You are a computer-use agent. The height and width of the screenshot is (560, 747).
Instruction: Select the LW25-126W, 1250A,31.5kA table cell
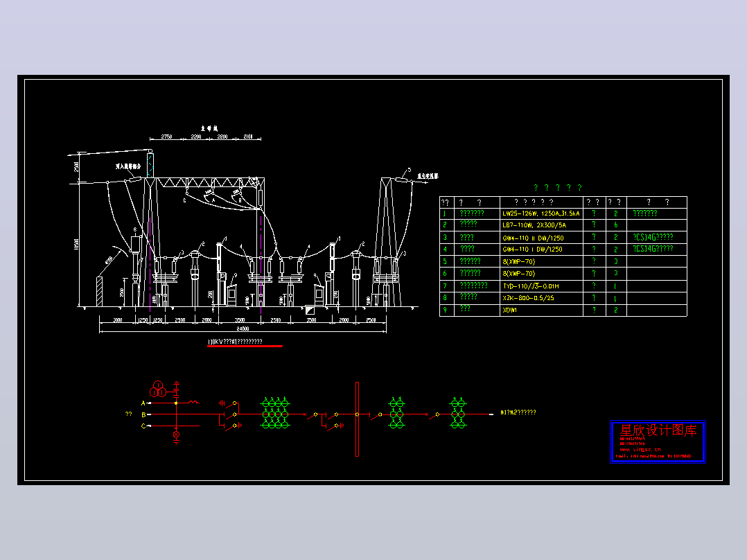[541, 213]
